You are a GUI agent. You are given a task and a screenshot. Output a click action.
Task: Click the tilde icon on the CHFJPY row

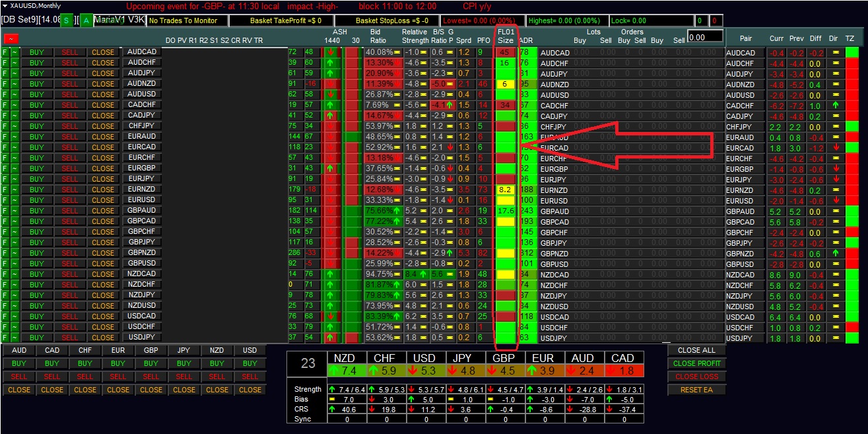pos(15,126)
